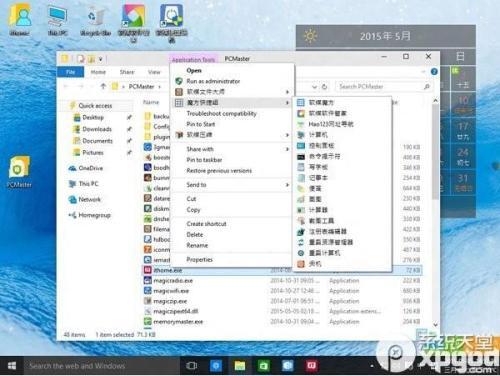Open address bar history dropdown
The width and height of the screenshot is (500, 376).
(x=314, y=87)
